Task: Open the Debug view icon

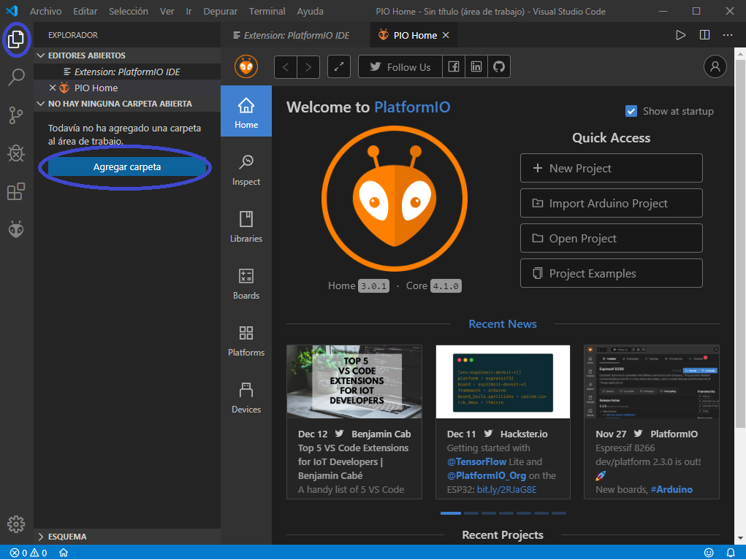Action: pyautogui.click(x=16, y=153)
